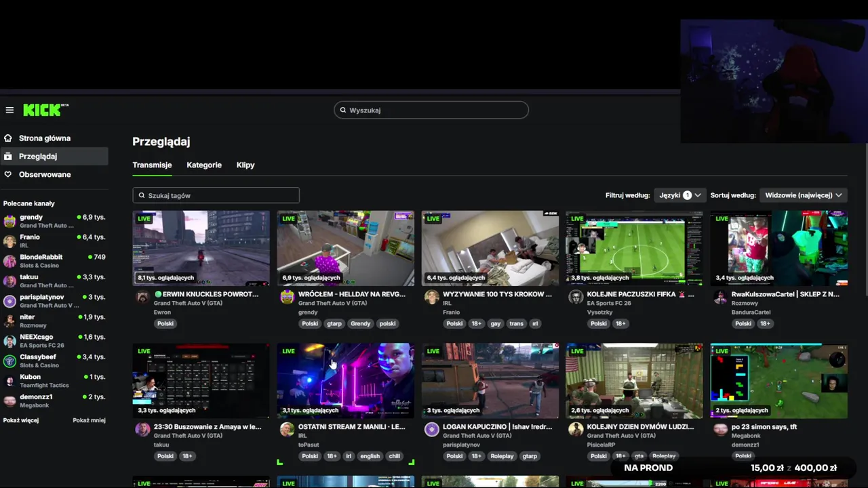The height and width of the screenshot is (488, 868).
Task: Click the Obserwowane heart icon
Action: coord(8,175)
